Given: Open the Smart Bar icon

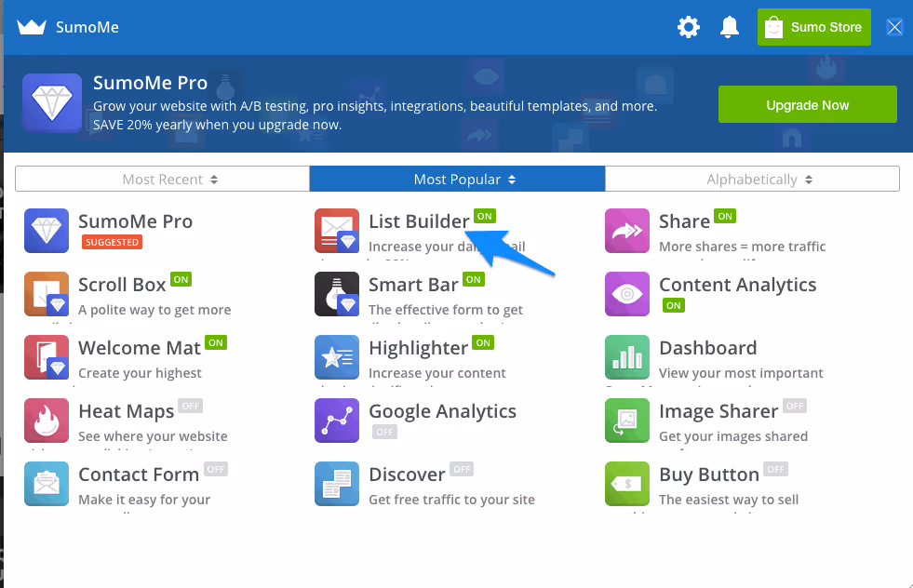Looking at the screenshot, I should 335,293.
